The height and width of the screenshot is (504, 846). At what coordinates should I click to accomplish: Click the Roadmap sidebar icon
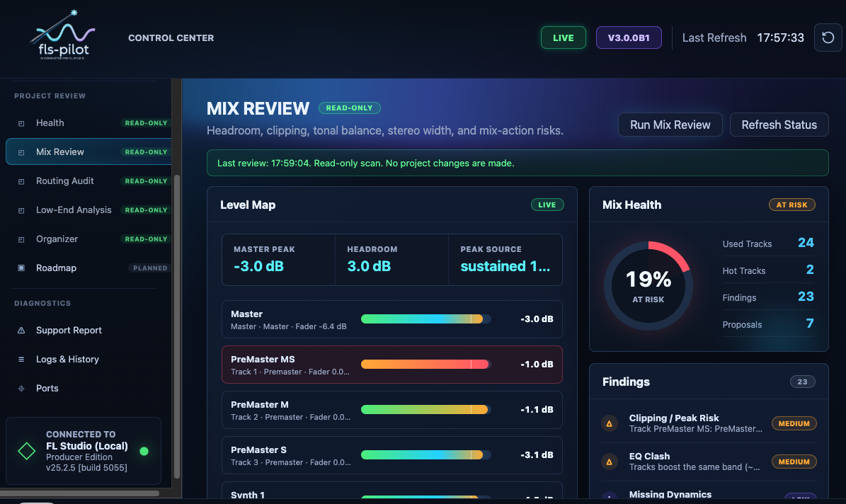(21, 268)
